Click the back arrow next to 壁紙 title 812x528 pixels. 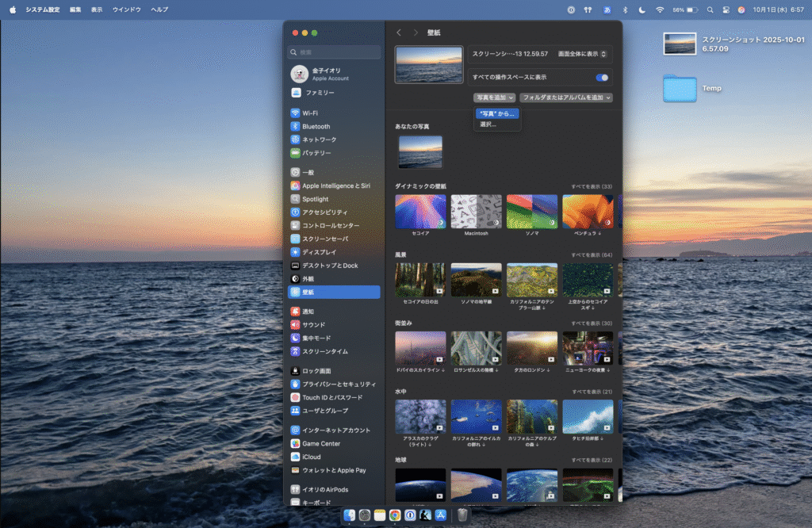pos(399,33)
